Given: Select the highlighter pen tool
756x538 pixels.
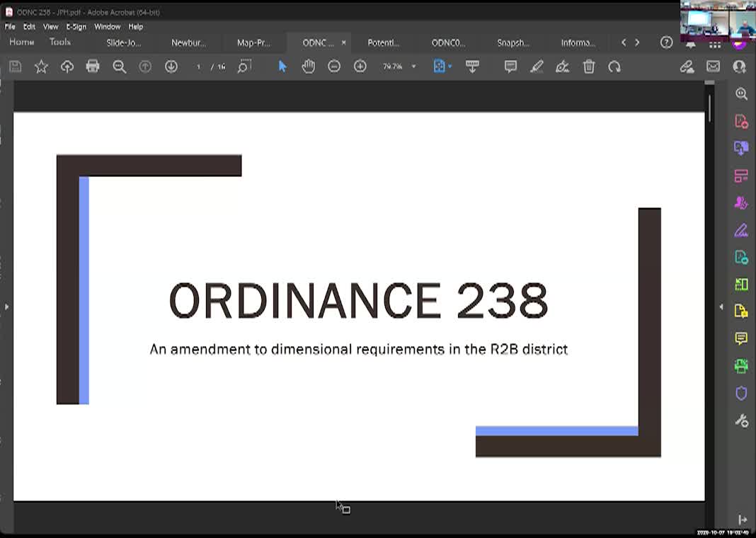Looking at the screenshot, I should point(537,67).
